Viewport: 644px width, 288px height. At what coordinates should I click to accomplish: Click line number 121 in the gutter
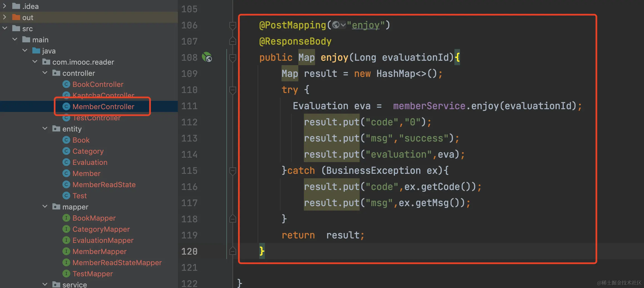tap(189, 268)
